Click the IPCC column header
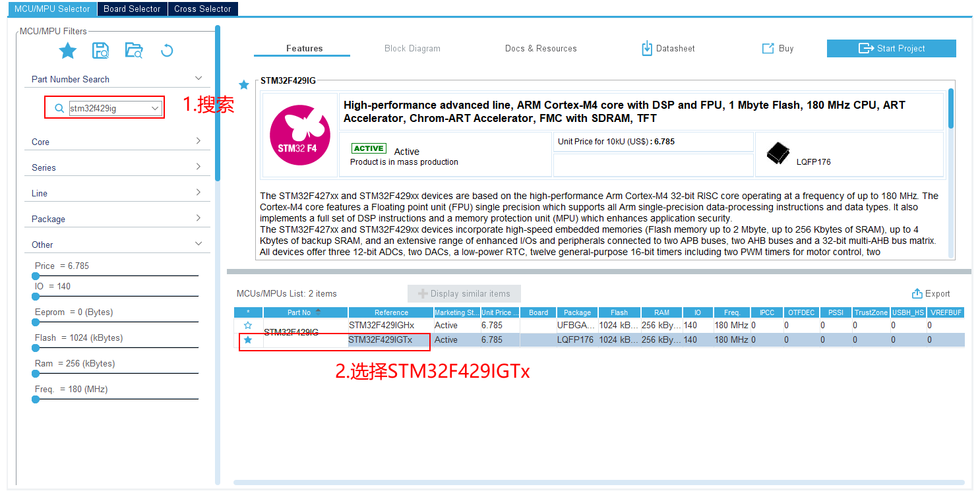The image size is (980, 497). (x=766, y=312)
